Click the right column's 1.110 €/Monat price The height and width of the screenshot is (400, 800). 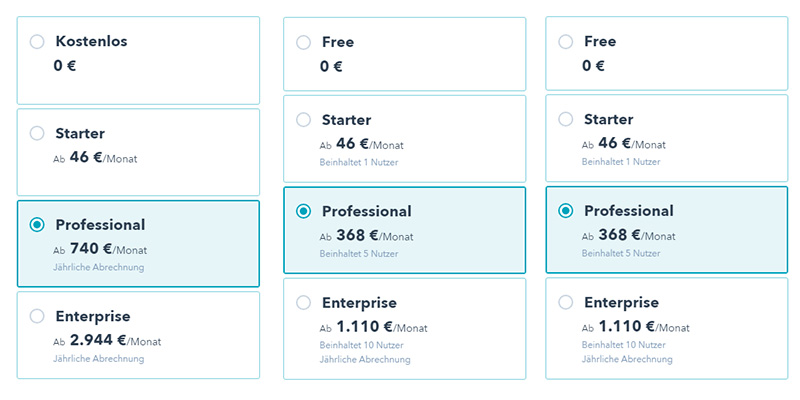[x=641, y=327]
